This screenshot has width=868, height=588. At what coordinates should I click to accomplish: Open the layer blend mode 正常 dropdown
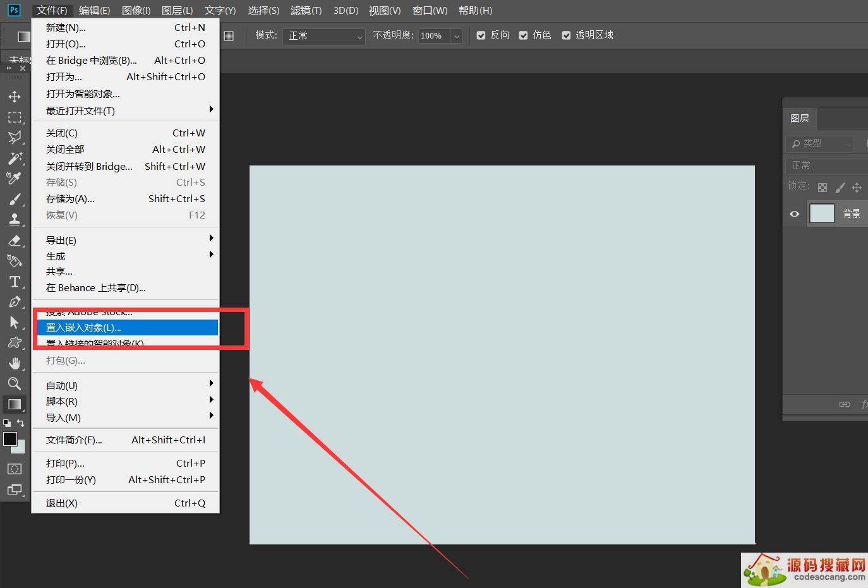[828, 165]
